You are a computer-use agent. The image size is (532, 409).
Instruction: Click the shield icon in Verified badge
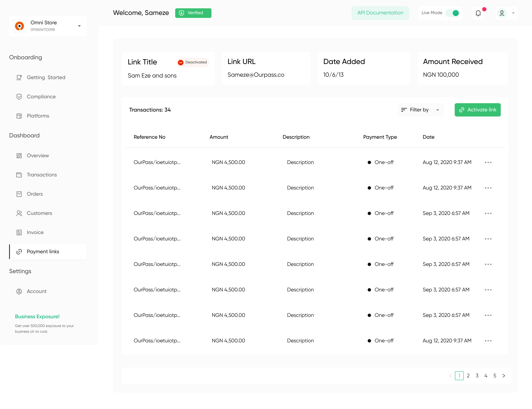pos(181,13)
